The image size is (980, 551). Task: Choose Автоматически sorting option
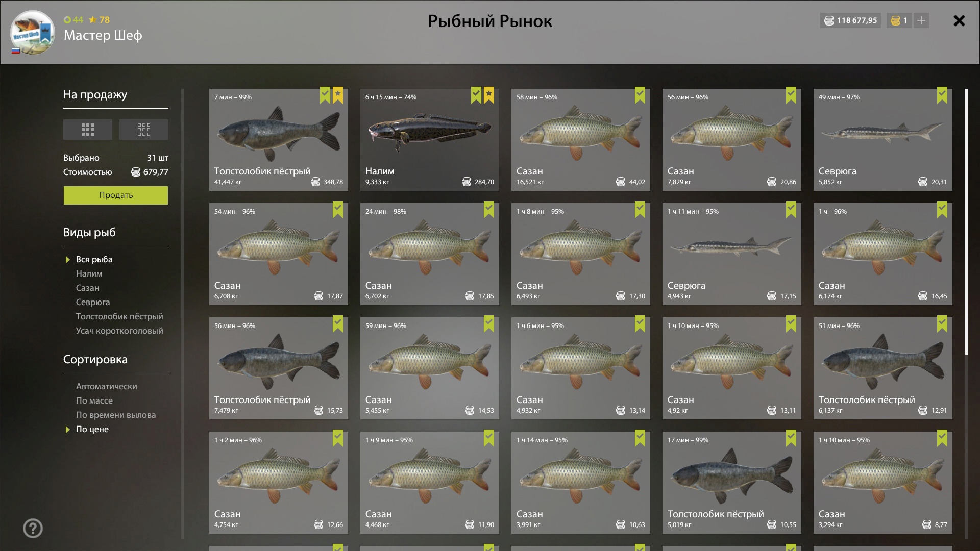[x=107, y=387]
